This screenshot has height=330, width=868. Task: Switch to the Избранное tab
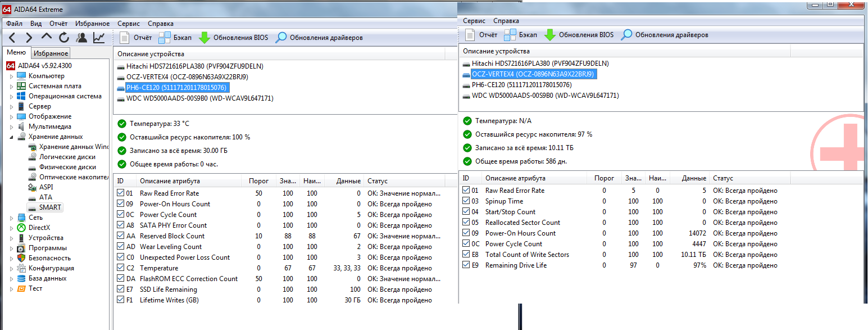51,53
